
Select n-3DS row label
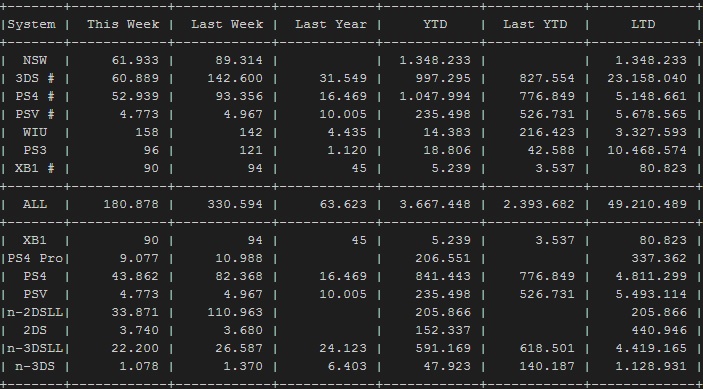pos(35,367)
